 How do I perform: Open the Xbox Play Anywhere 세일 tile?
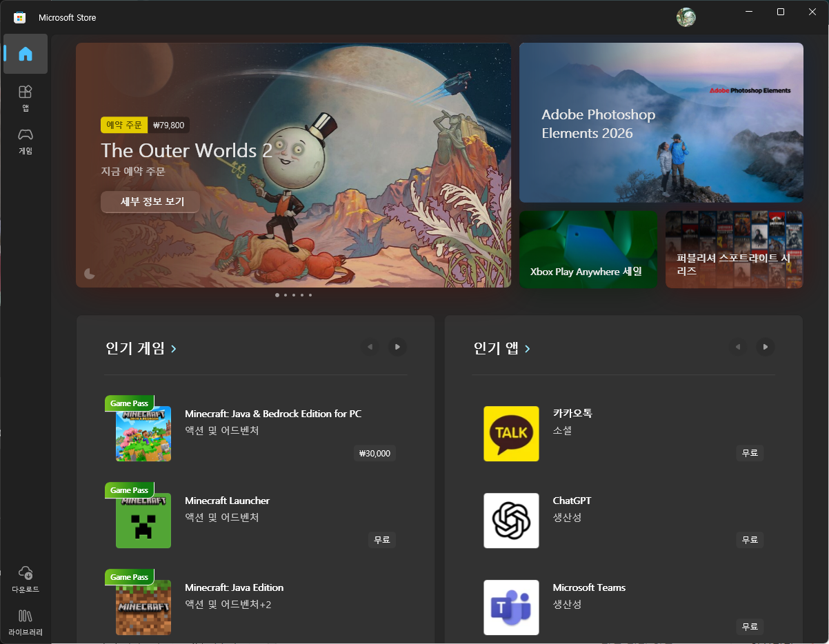click(x=588, y=249)
